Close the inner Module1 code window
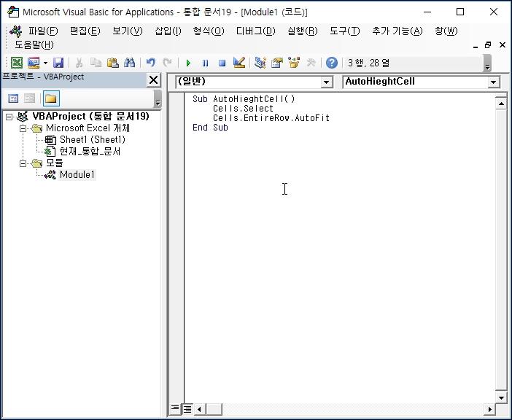512x420 pixels. point(503,44)
